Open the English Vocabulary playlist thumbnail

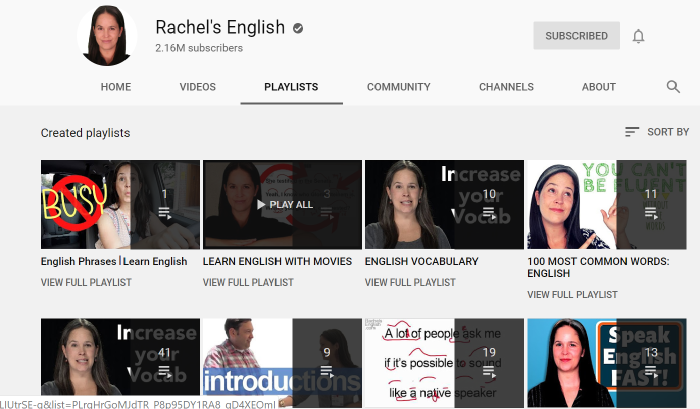(444, 204)
